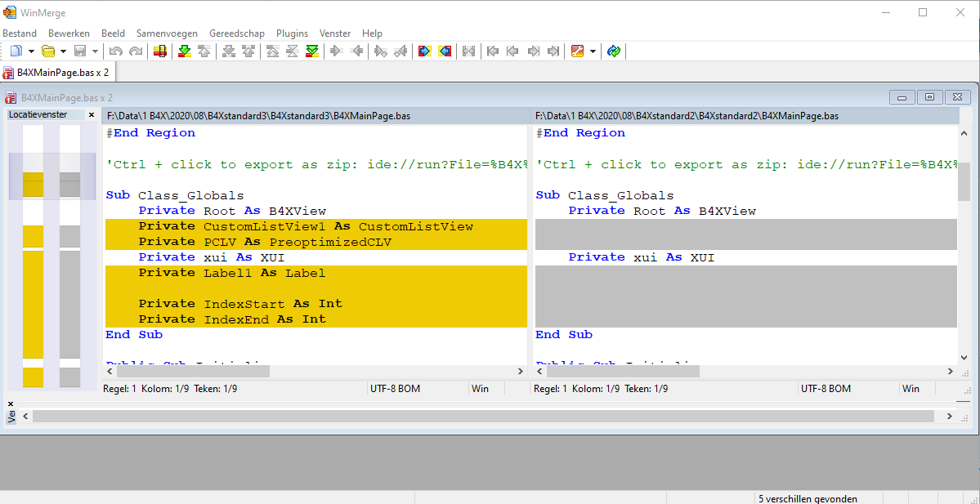Undo the last action with the toolbar arrow

click(x=115, y=51)
